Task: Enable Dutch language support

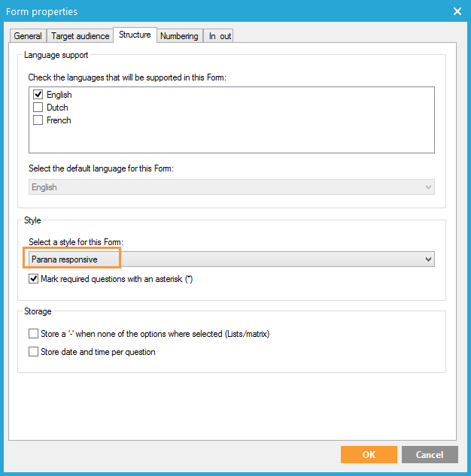Action: [x=38, y=108]
